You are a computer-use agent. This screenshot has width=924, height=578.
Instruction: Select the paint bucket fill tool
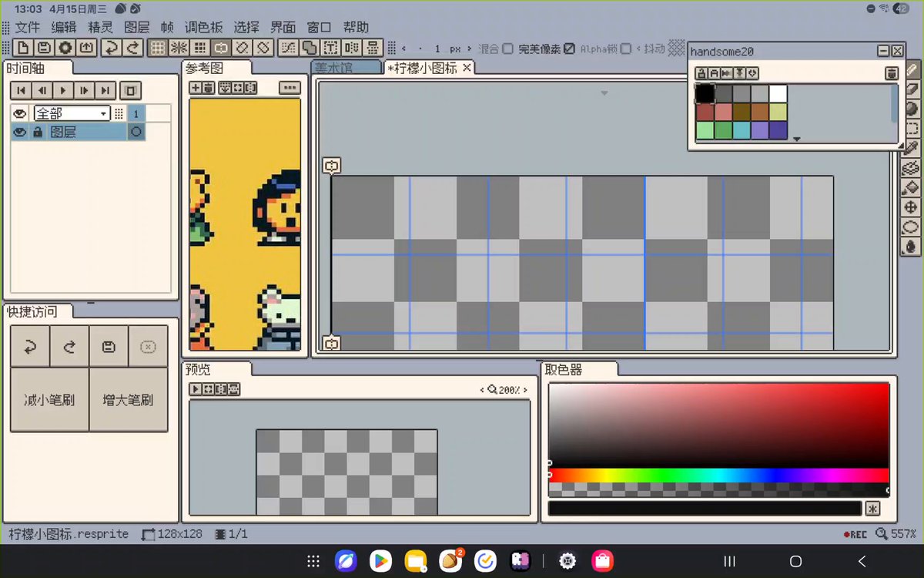[912, 187]
